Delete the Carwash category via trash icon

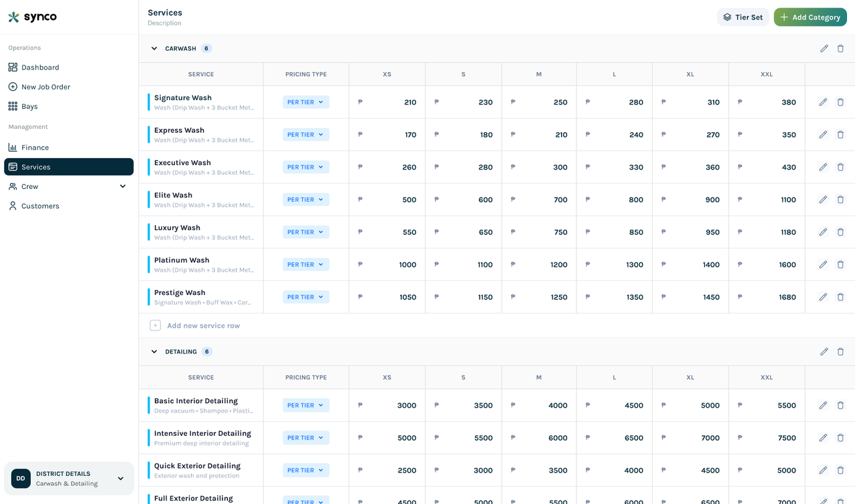840,49
